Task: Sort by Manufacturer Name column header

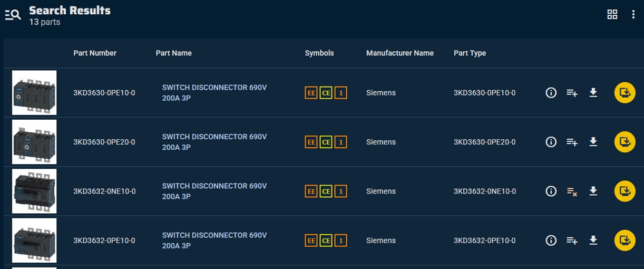Action: coord(399,53)
